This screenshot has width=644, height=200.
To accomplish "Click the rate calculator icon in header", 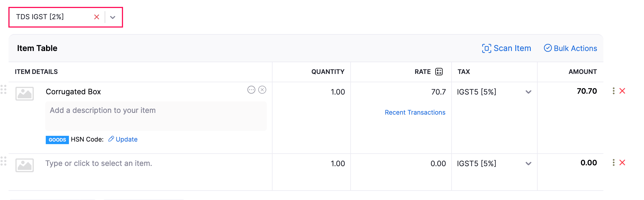I will pos(439,72).
